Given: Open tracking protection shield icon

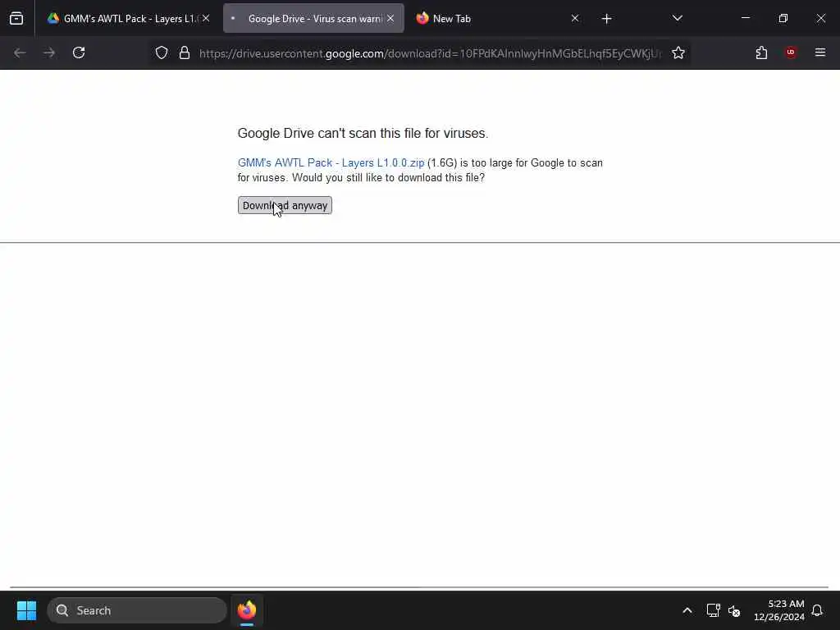Looking at the screenshot, I should click(162, 52).
